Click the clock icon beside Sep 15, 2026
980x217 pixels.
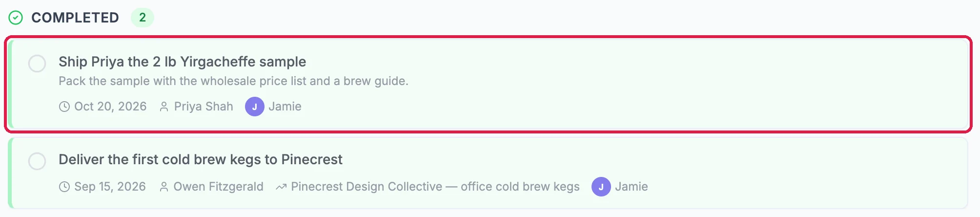point(64,187)
